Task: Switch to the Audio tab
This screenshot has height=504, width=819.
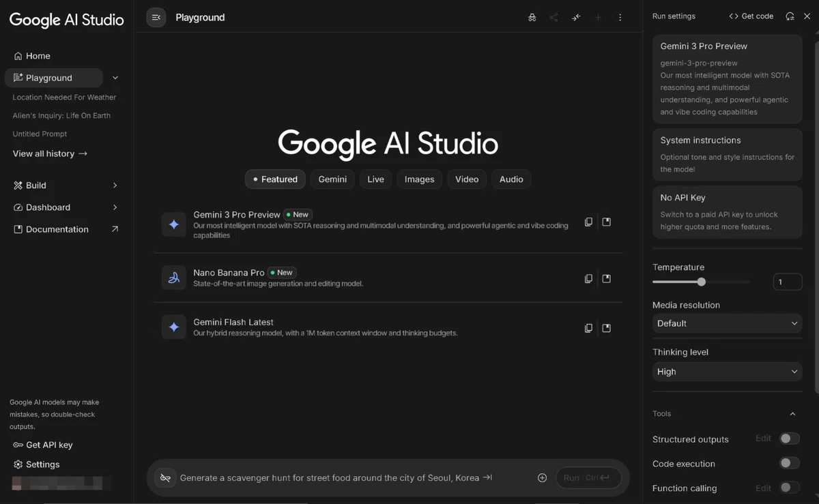Action: pyautogui.click(x=511, y=179)
